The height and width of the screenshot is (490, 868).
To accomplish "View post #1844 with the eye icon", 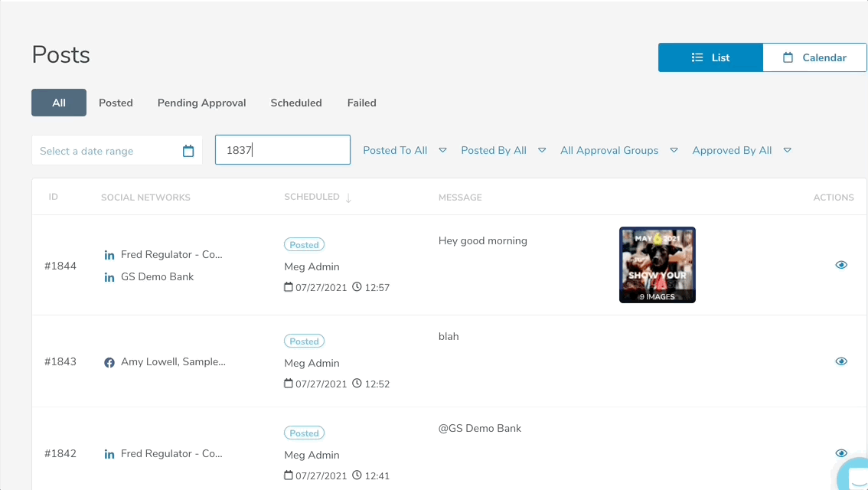I will [x=841, y=265].
